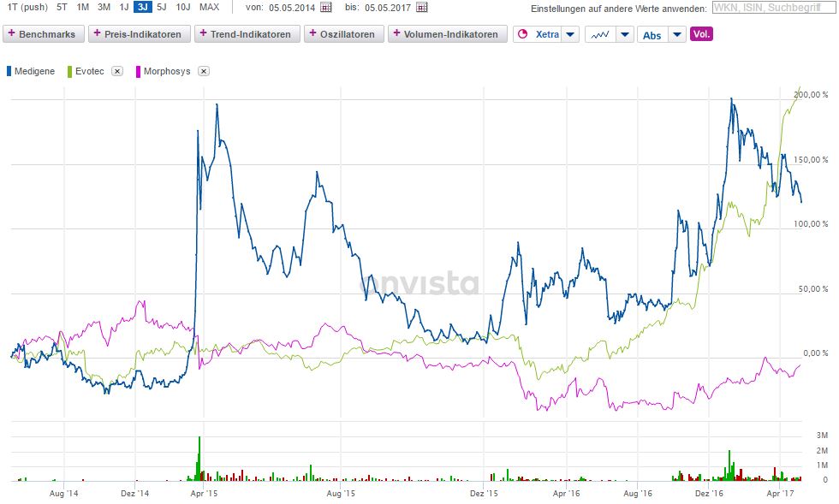Click the 150,00 % axis label

(812, 159)
